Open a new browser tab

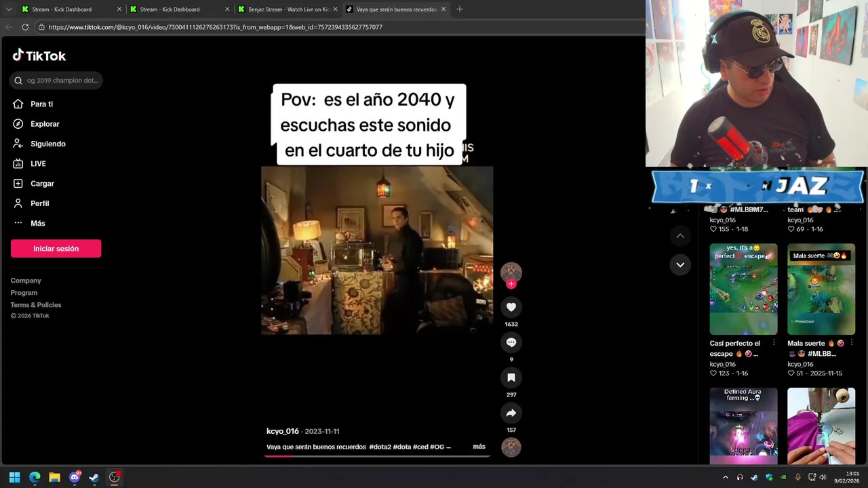point(460,9)
